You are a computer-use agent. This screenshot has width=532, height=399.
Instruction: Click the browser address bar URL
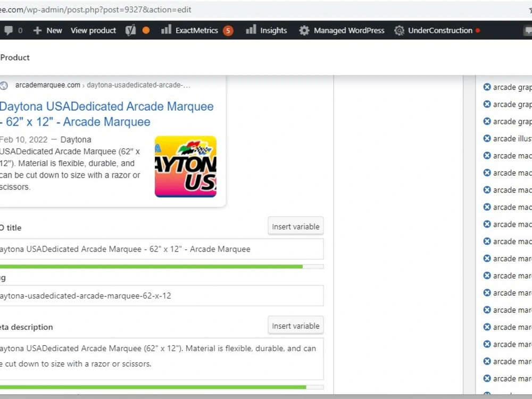tap(96, 10)
